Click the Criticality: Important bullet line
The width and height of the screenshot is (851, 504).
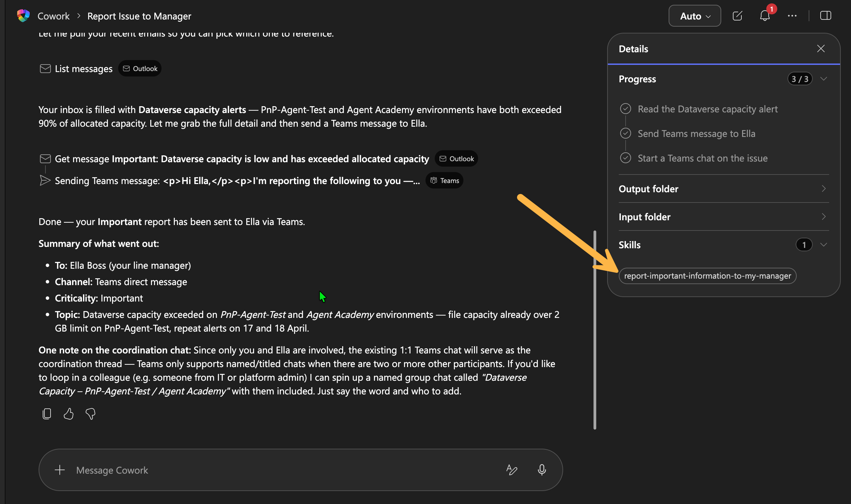pos(99,298)
